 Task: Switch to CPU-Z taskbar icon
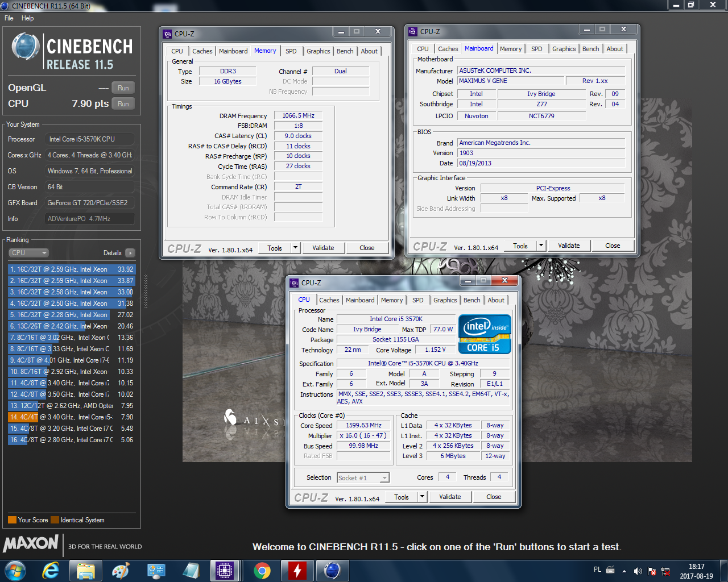[225, 571]
